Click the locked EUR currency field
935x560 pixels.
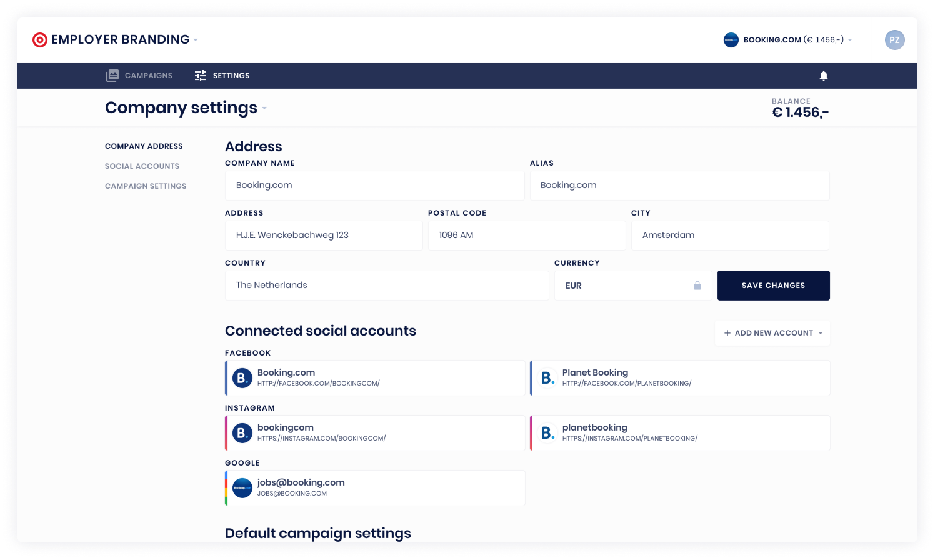pos(633,286)
